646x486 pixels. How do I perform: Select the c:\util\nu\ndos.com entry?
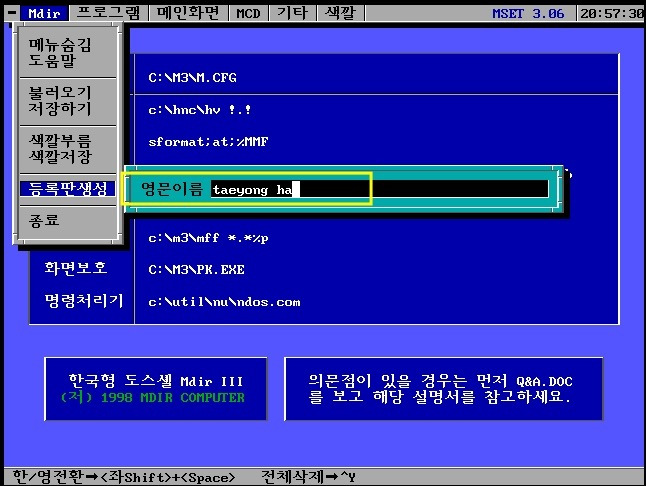pos(224,302)
